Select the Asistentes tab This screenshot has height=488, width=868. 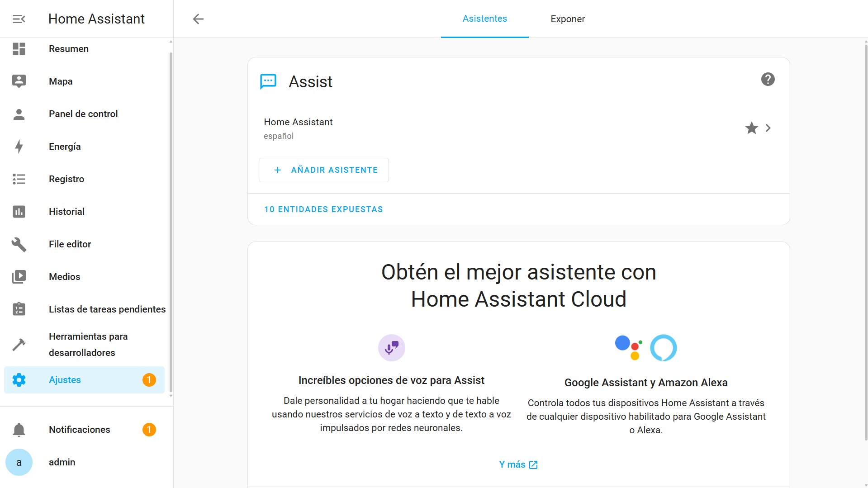tap(484, 19)
